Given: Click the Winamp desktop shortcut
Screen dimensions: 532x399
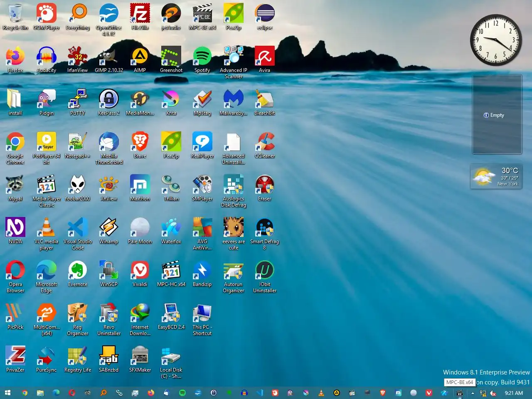Looking at the screenshot, I should pos(109,231).
